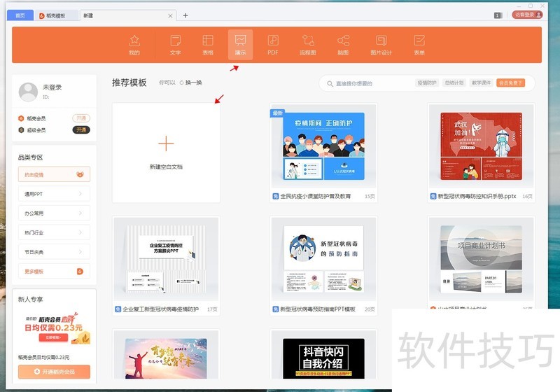The image size is (560, 392).
Task: Click the 新人专享 promotional banner
Action: click(x=55, y=328)
